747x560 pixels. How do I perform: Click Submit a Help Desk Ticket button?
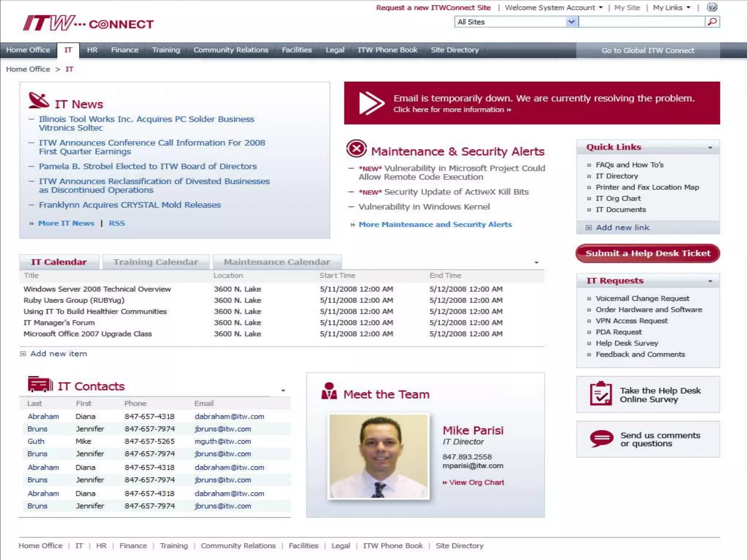click(648, 253)
